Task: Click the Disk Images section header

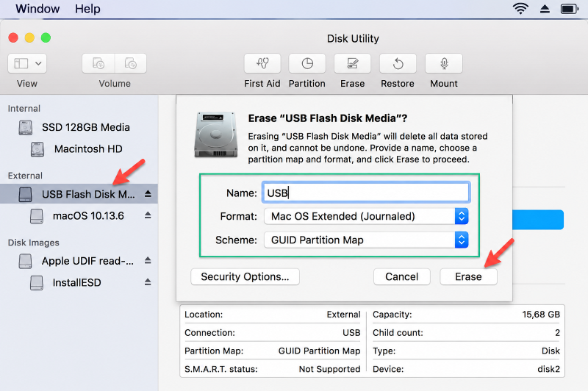Action: [x=33, y=243]
